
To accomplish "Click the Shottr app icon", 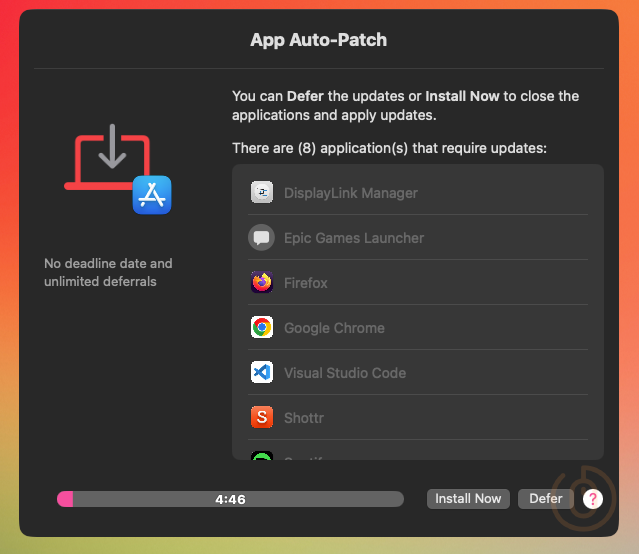I will click(x=262, y=417).
